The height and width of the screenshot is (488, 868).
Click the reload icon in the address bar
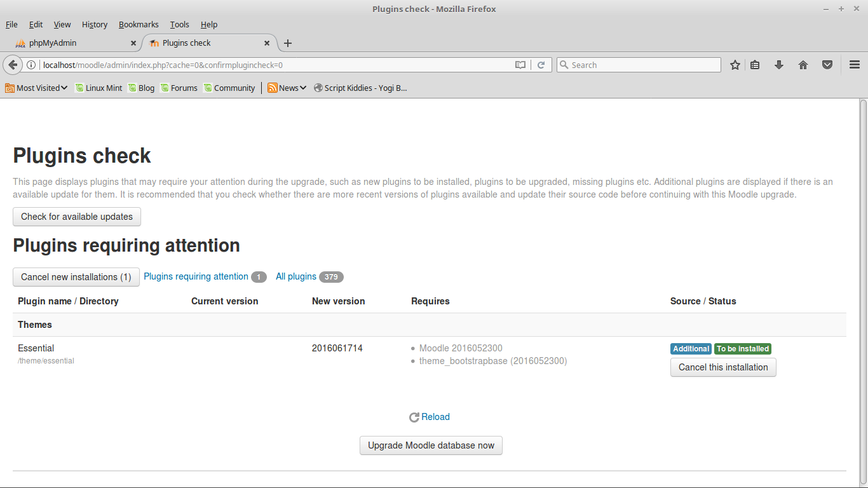coord(541,64)
